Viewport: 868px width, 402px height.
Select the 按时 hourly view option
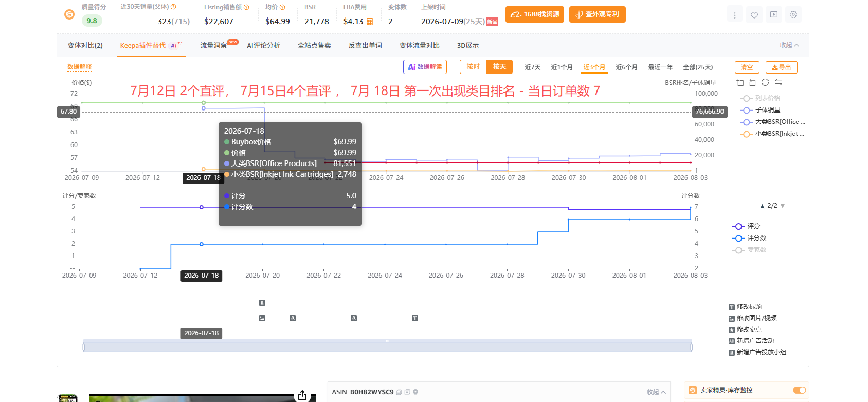pyautogui.click(x=473, y=67)
